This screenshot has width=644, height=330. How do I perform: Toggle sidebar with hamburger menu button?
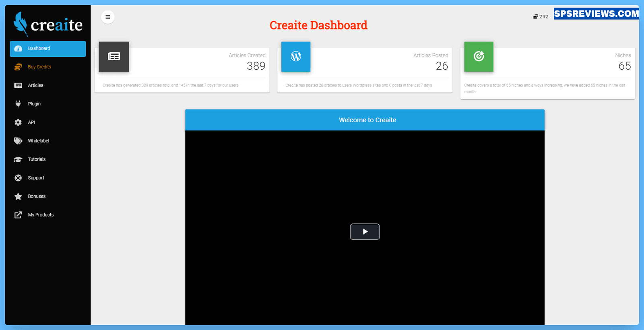[x=108, y=17]
